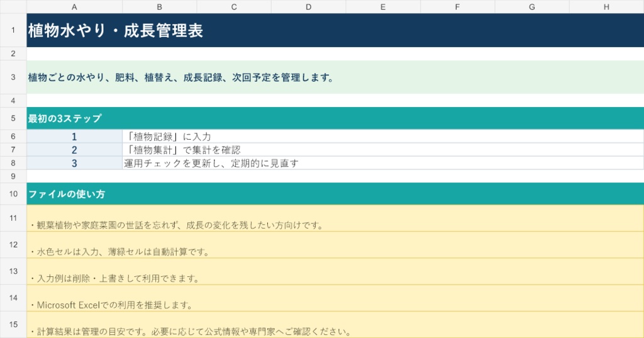The height and width of the screenshot is (338, 644).
Task: Select row 13 header
Action: pos(13,271)
